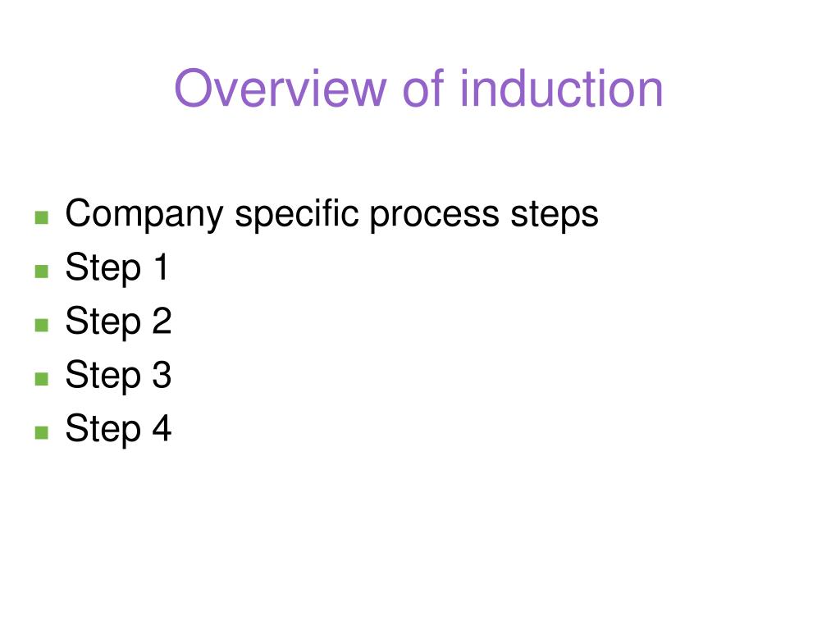Click the word 'steps' in first bullet
The height and width of the screenshot is (630, 840).
pos(555,216)
